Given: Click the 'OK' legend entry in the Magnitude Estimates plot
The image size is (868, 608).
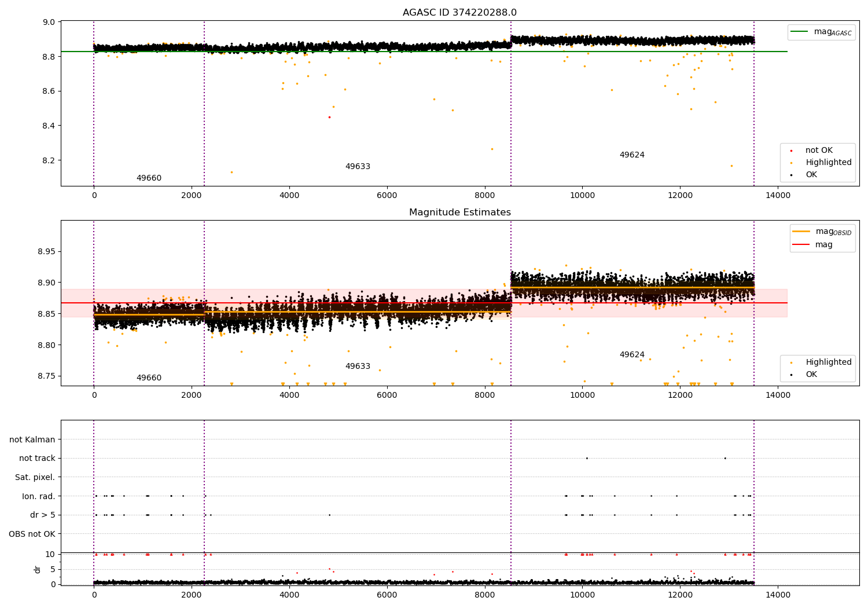Looking at the screenshot, I should coord(811,375).
